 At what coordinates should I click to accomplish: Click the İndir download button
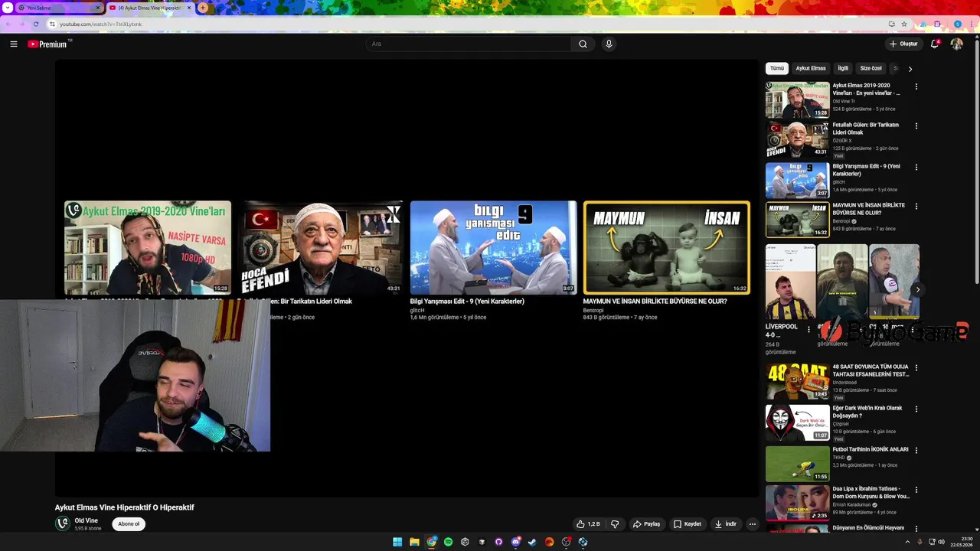click(x=725, y=524)
